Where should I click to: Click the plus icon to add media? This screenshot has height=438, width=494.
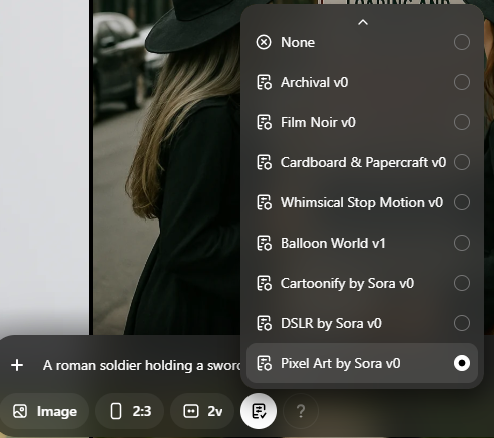tap(17, 365)
